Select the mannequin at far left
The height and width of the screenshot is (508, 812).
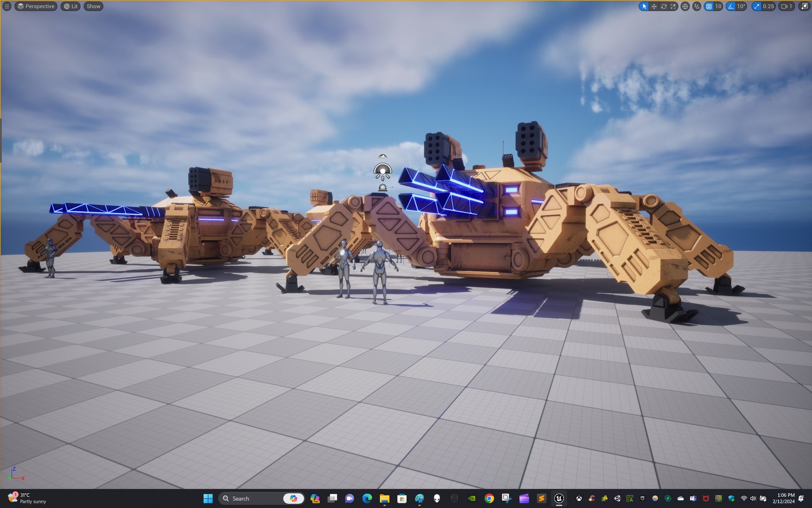[x=50, y=258]
